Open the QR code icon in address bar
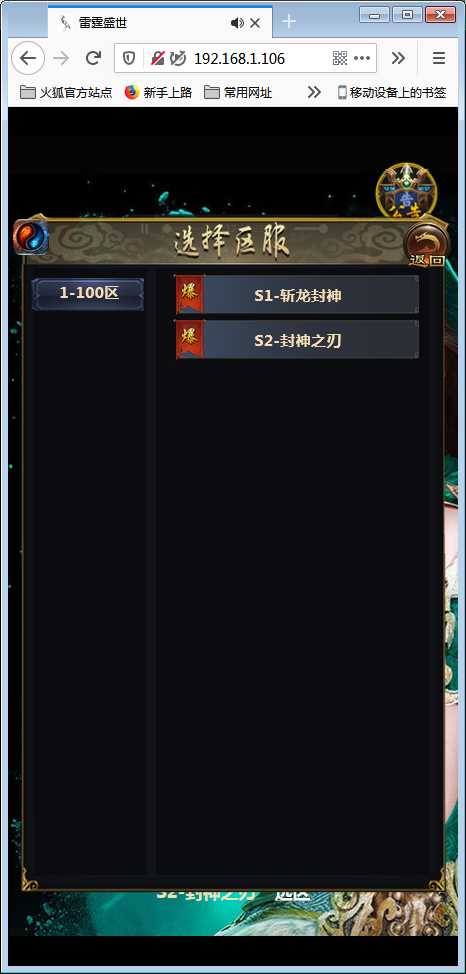Screen dimensions: 466x974 point(340,58)
